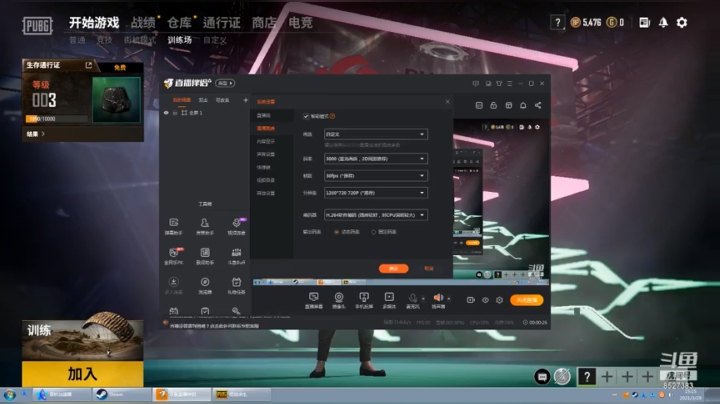720x404 pixels.
Task: Toggle preview eye icon beside 关闭直播
Action: [485, 300]
